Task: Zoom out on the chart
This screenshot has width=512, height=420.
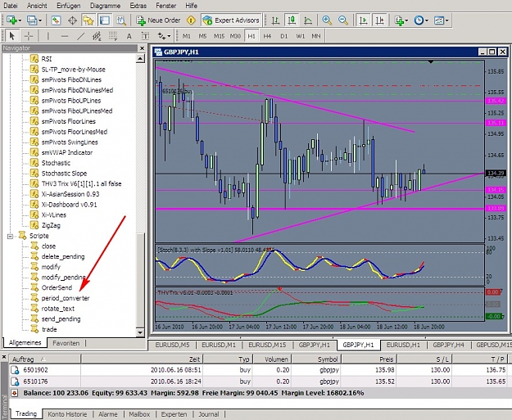Action: [343, 20]
